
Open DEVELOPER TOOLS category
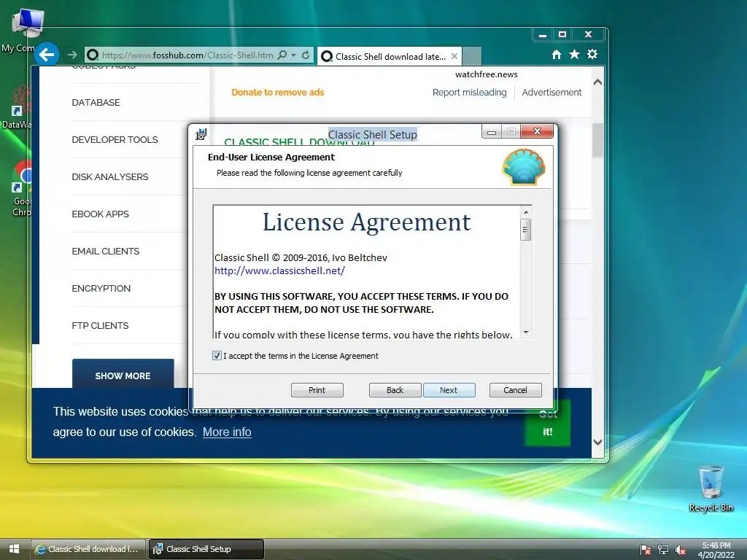point(115,139)
